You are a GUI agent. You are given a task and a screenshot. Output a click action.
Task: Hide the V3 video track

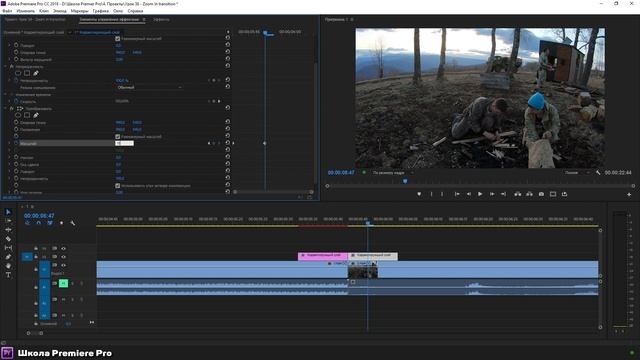[63, 248]
